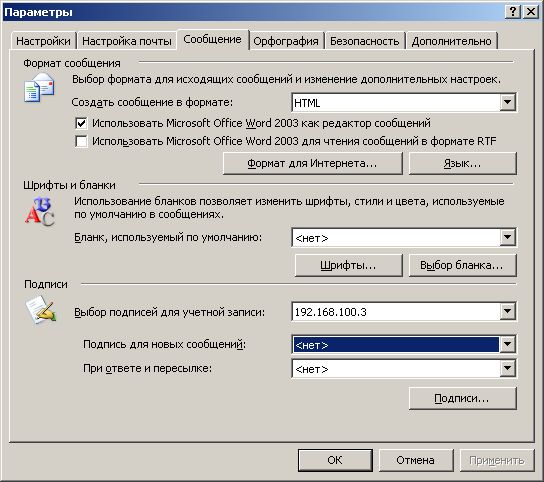The height and width of the screenshot is (482, 544).
Task: Confirm settings with the OK button
Action: coord(335,460)
